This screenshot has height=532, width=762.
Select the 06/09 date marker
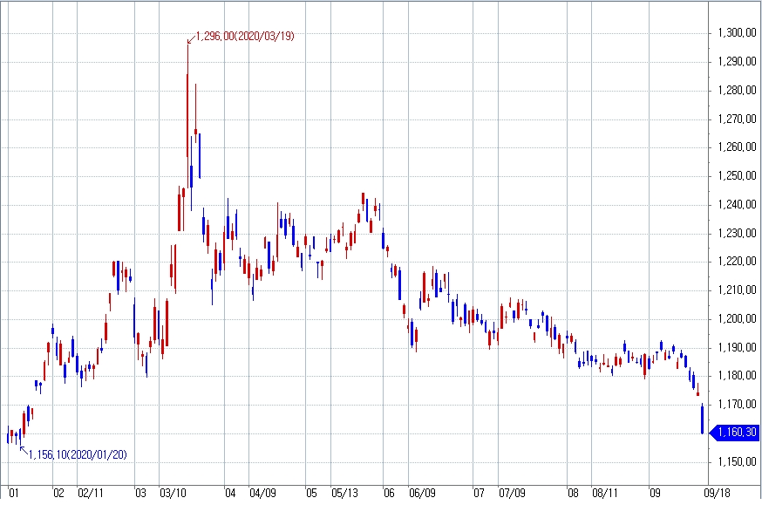pos(421,493)
